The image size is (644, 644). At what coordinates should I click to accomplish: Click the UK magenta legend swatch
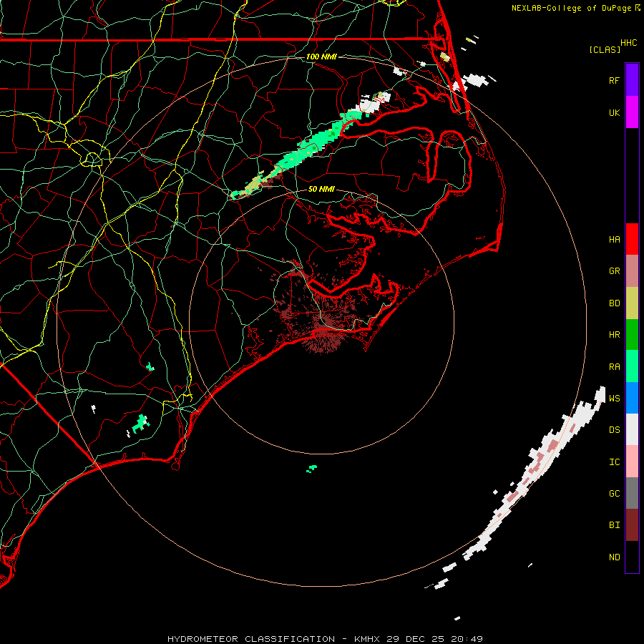[632, 112]
